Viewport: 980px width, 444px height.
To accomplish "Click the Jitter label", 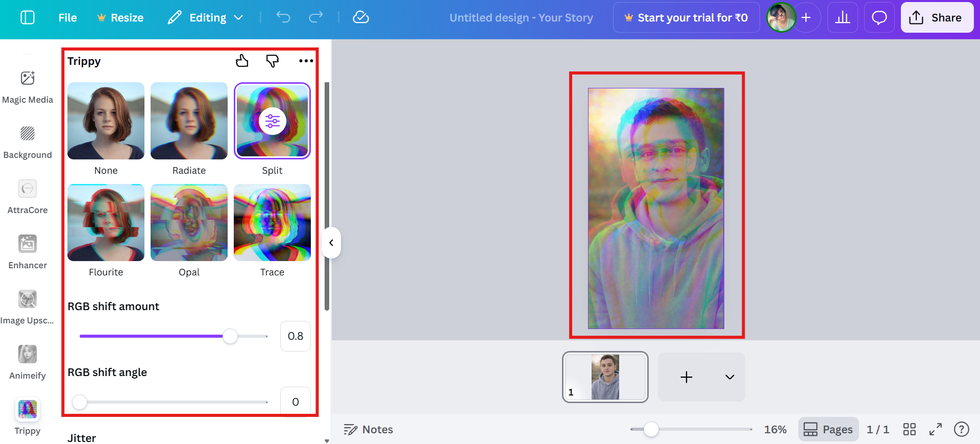I will point(82,438).
